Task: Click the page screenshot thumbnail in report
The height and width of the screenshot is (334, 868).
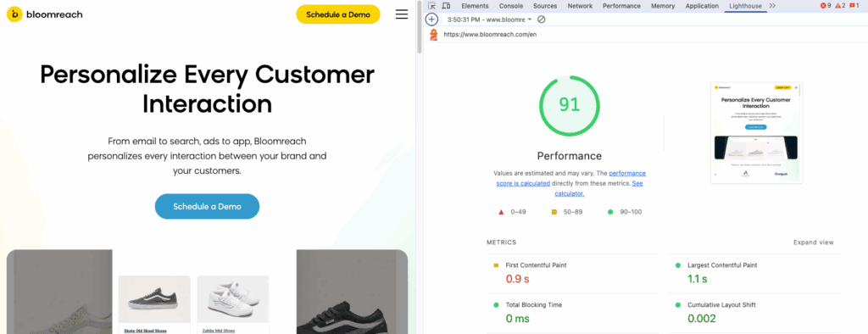Action: pyautogui.click(x=756, y=132)
